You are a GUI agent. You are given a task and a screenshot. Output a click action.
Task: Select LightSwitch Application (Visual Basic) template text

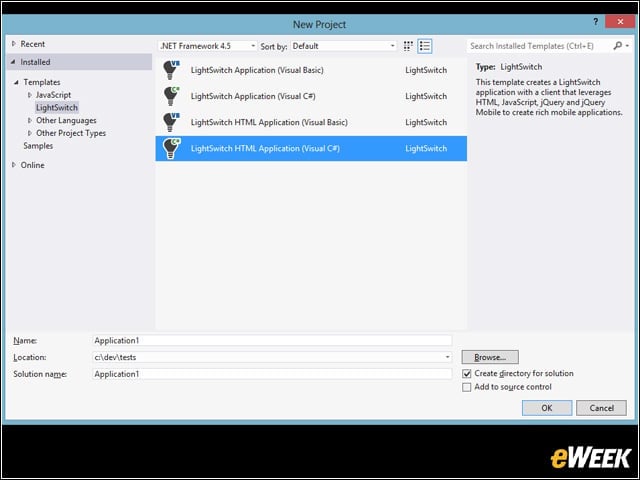point(257,70)
